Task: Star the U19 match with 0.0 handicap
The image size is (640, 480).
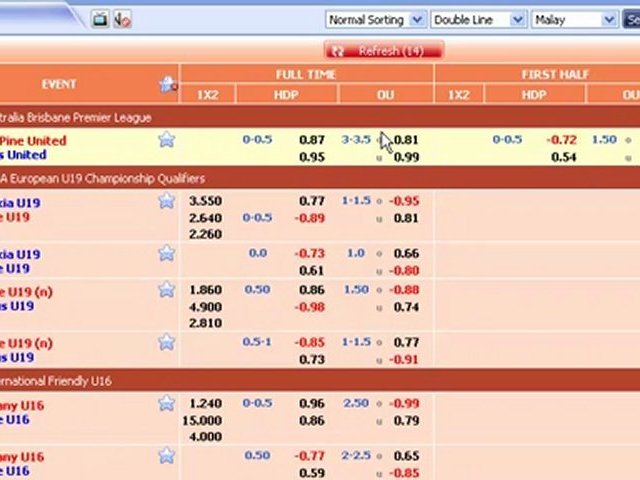Action: pyautogui.click(x=166, y=254)
